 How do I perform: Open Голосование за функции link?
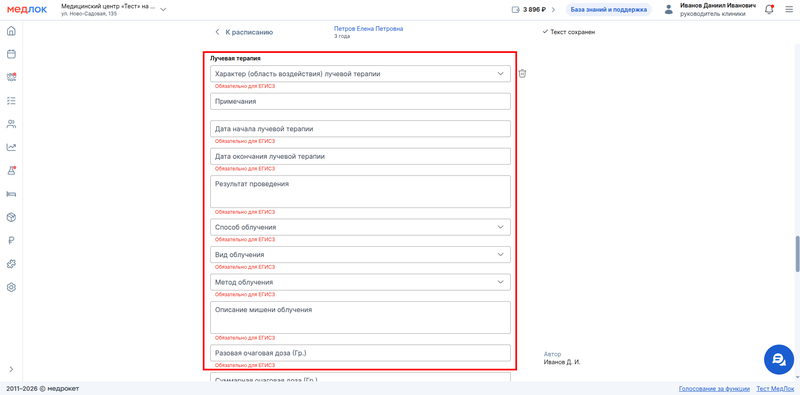(x=714, y=388)
